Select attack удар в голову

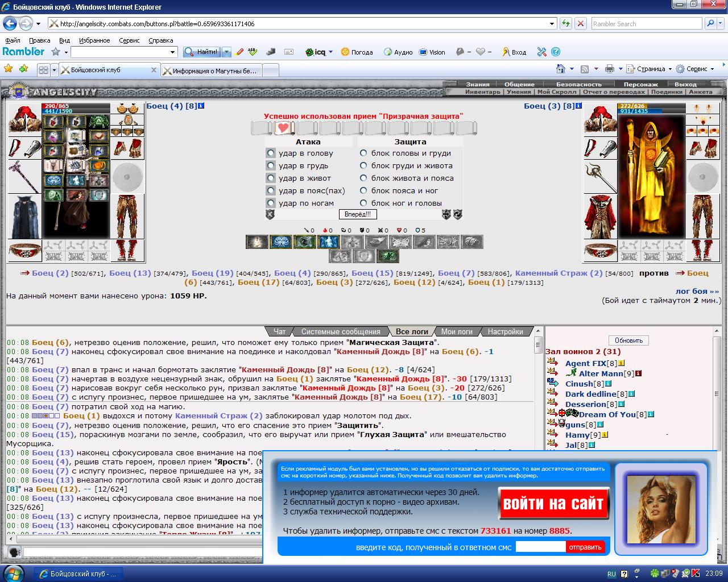[x=271, y=153]
